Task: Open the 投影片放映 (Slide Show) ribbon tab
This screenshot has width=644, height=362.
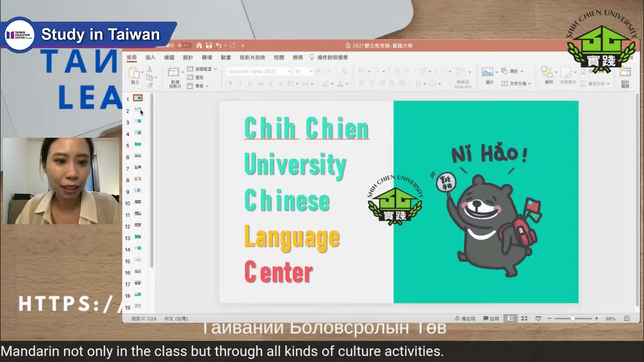Action: click(252, 57)
